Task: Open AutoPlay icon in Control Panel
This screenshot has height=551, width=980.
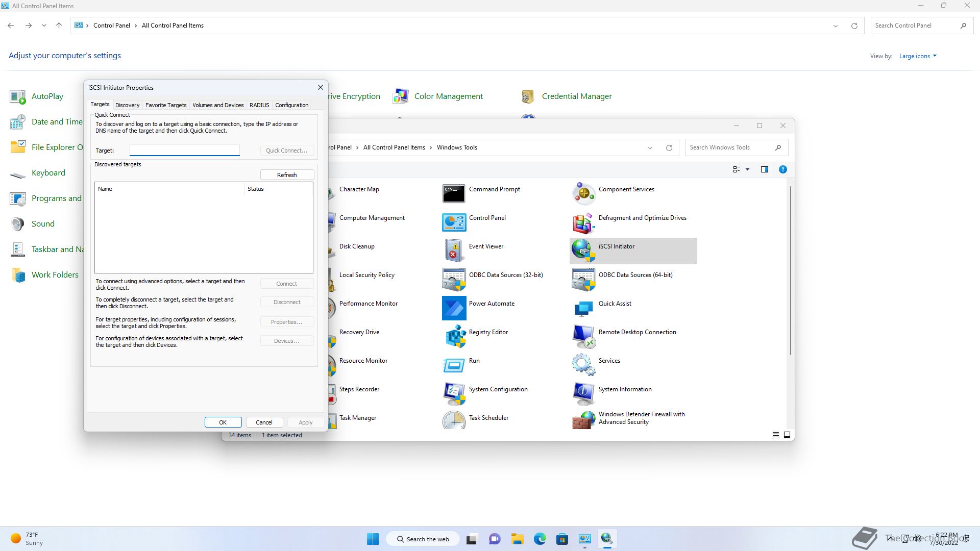Action: click(x=18, y=96)
